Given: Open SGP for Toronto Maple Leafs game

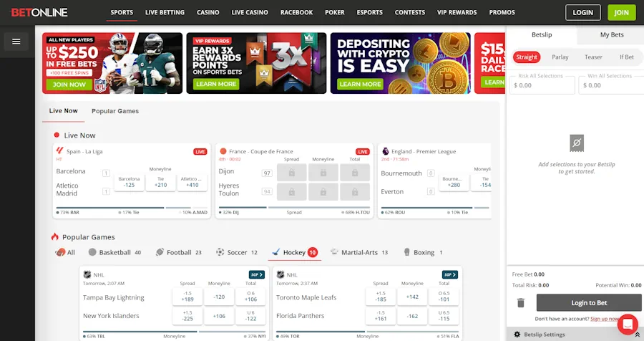Looking at the screenshot, I should click(x=450, y=274).
